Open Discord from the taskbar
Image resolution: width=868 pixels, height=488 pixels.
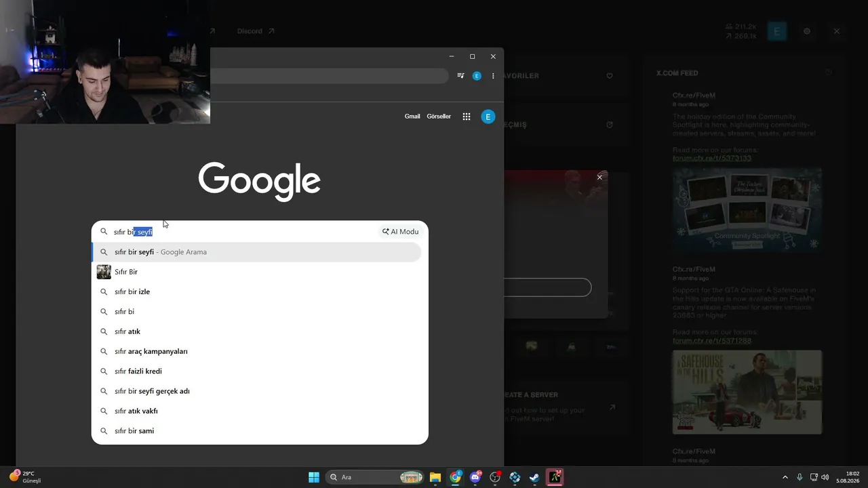tap(475, 477)
